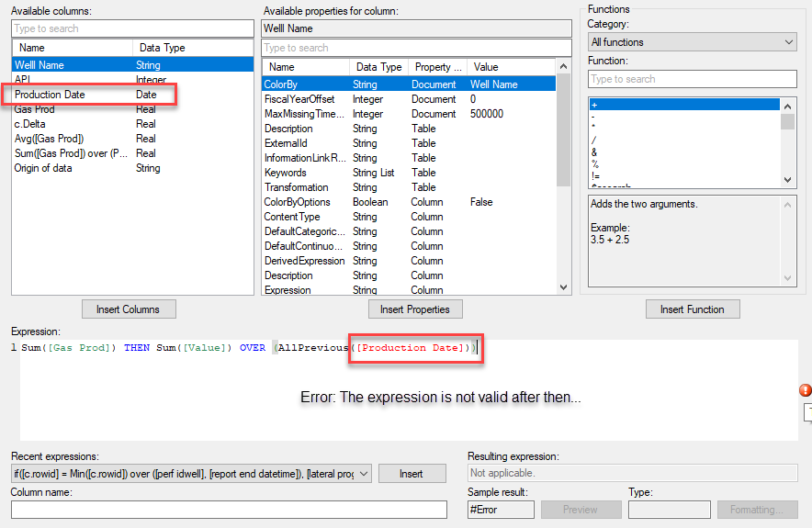Viewport: 812px width, 528px height.
Task: Click the THEN keyword in expression
Action: click(x=137, y=348)
